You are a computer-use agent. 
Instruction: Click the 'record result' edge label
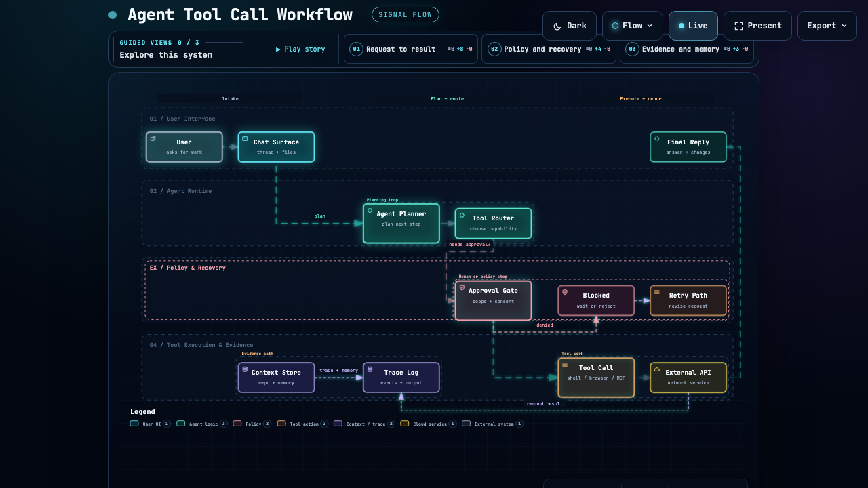[545, 404]
